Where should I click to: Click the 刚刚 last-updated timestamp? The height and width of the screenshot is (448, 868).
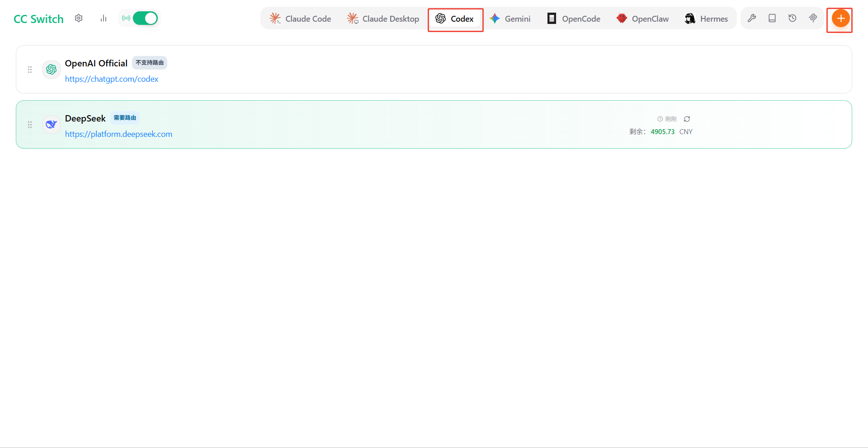671,119
